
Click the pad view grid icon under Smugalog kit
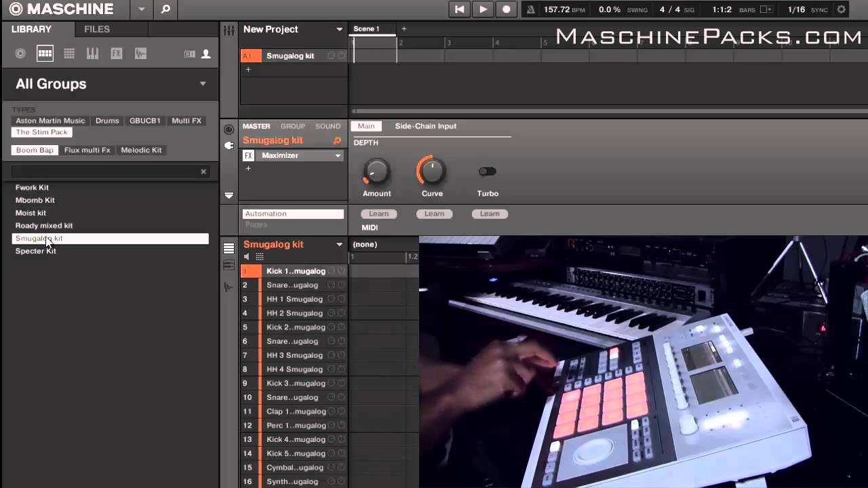click(x=259, y=257)
